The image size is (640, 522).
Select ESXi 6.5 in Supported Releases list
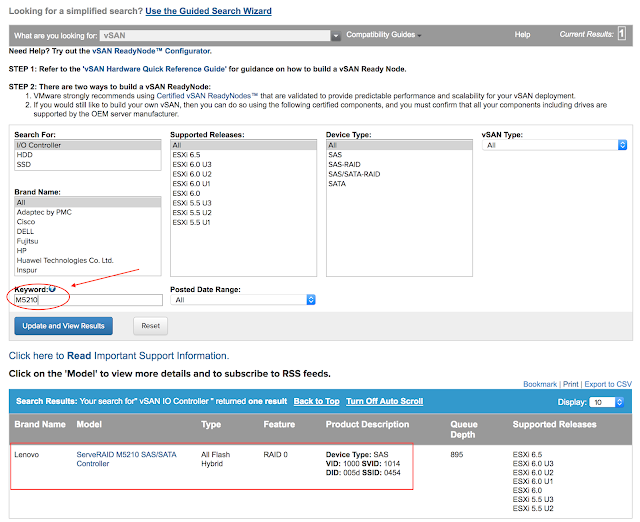(x=243, y=155)
